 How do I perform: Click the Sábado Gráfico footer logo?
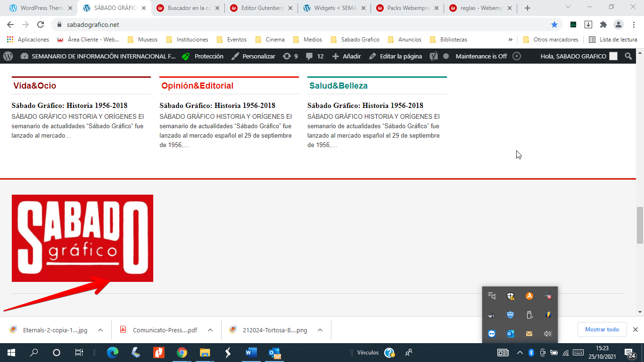point(83,238)
